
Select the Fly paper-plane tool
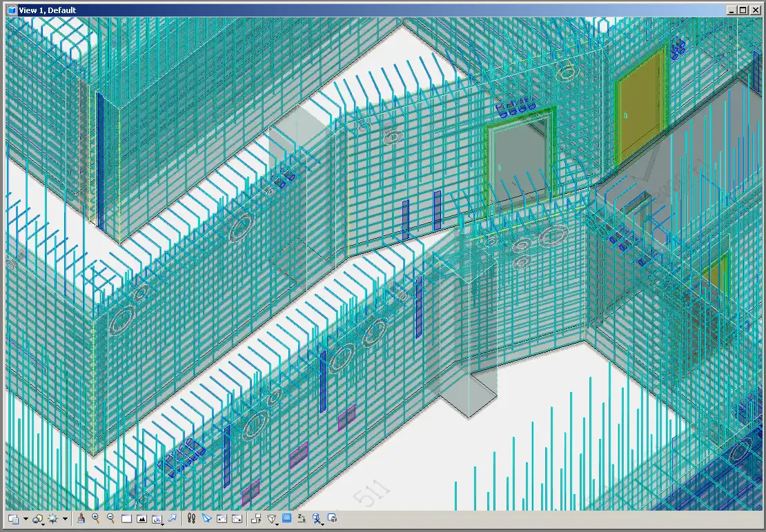pos(206,518)
